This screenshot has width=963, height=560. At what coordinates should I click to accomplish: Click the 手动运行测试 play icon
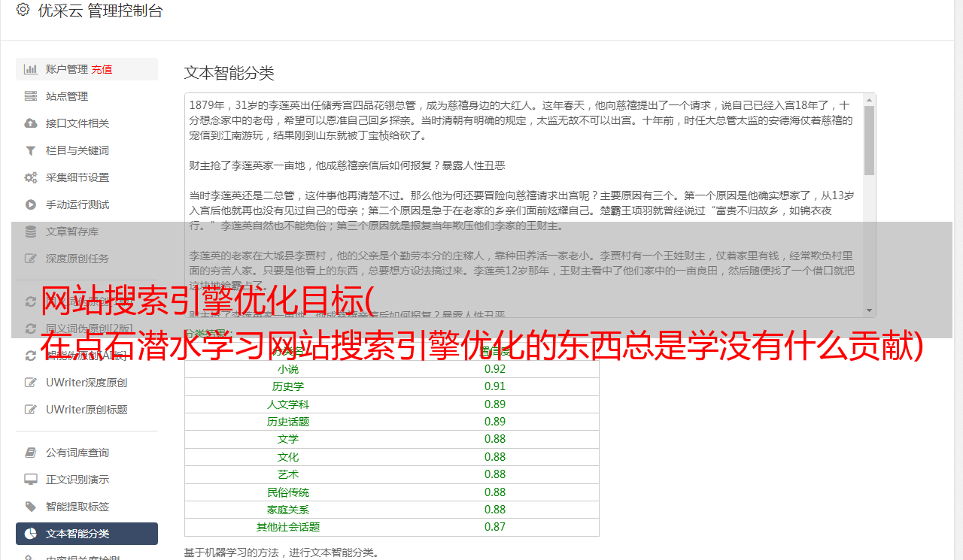pos(31,204)
